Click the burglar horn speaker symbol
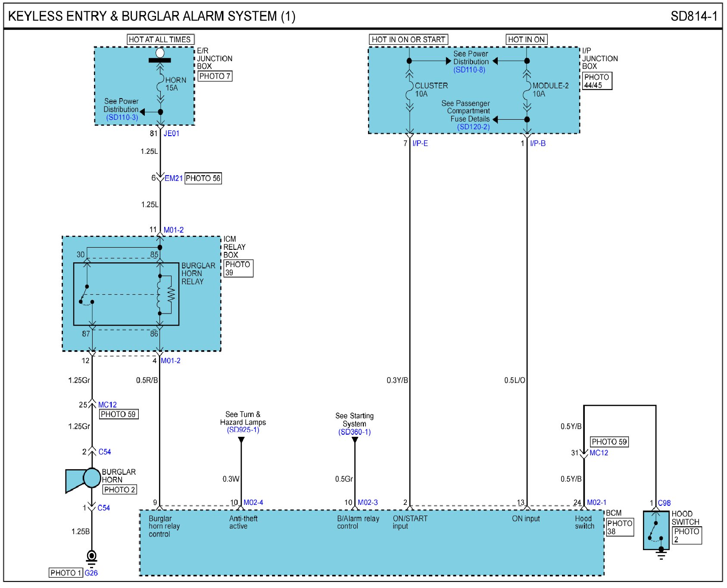 pos(83,479)
